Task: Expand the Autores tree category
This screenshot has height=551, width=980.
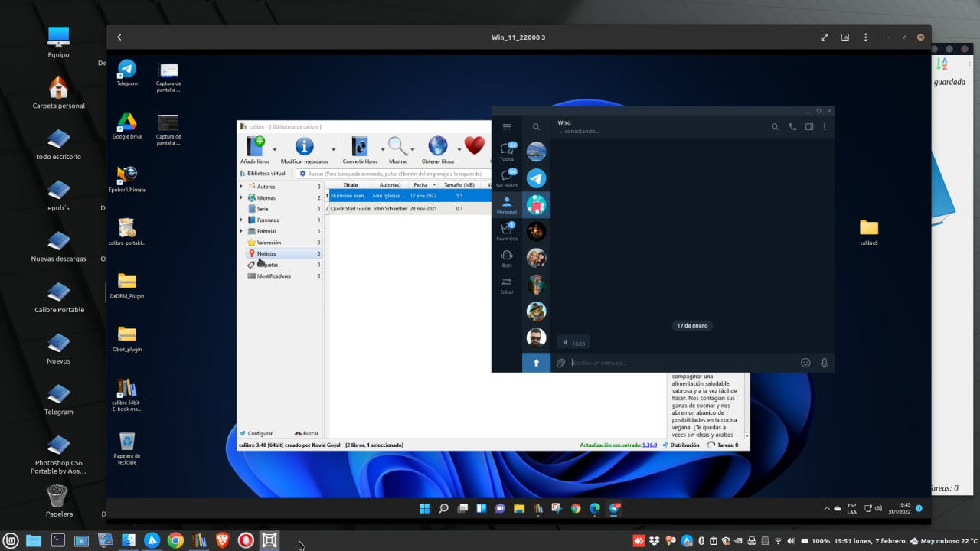Action: pos(242,187)
